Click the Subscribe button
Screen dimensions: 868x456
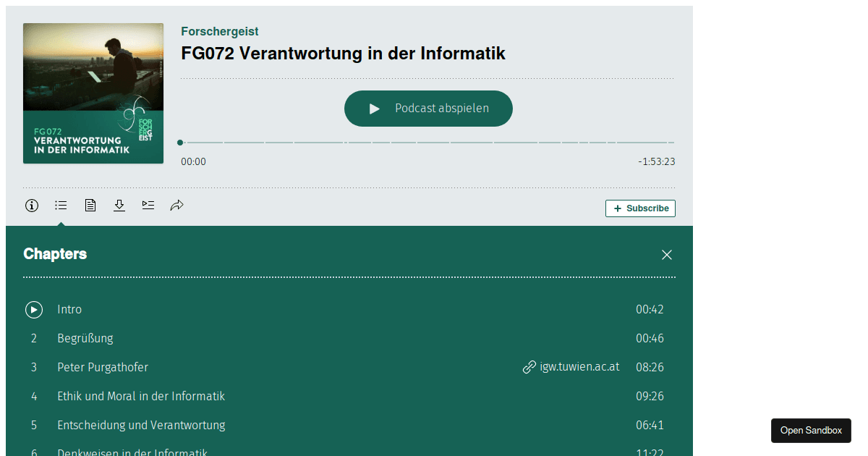(x=640, y=208)
